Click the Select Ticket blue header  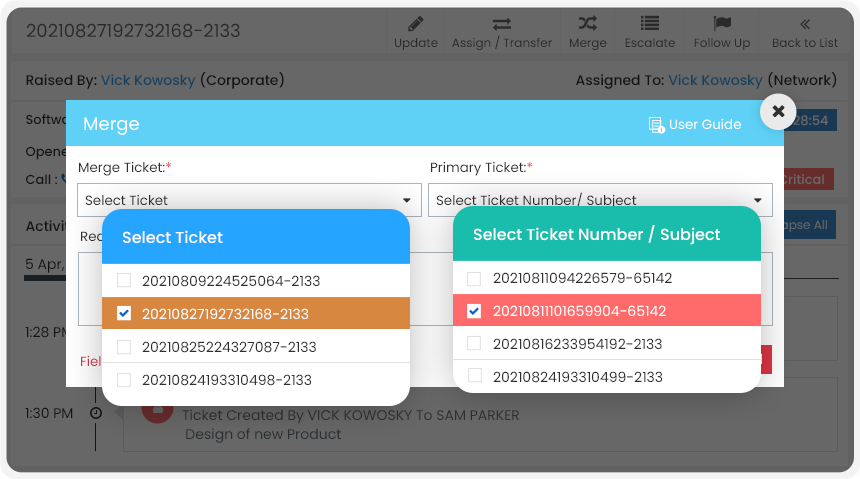(x=256, y=237)
